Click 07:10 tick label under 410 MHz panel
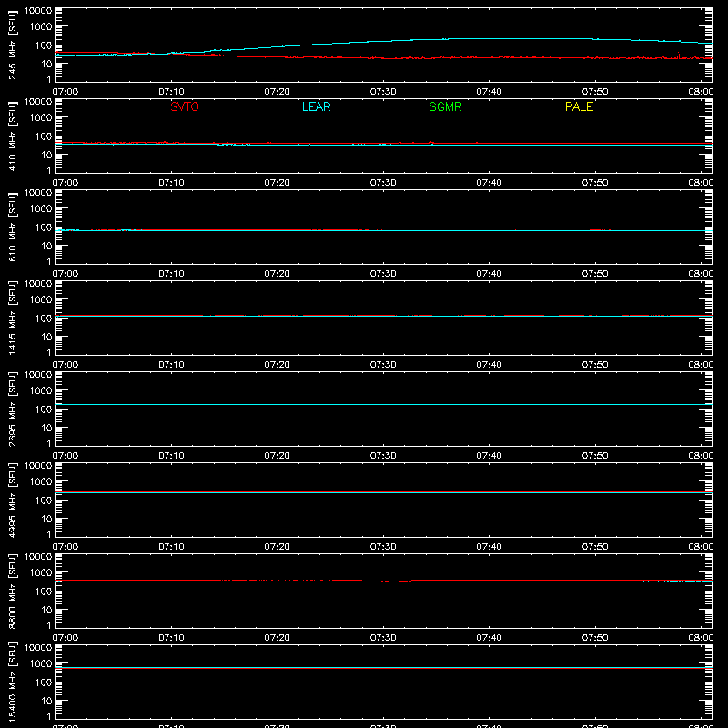 (171, 183)
